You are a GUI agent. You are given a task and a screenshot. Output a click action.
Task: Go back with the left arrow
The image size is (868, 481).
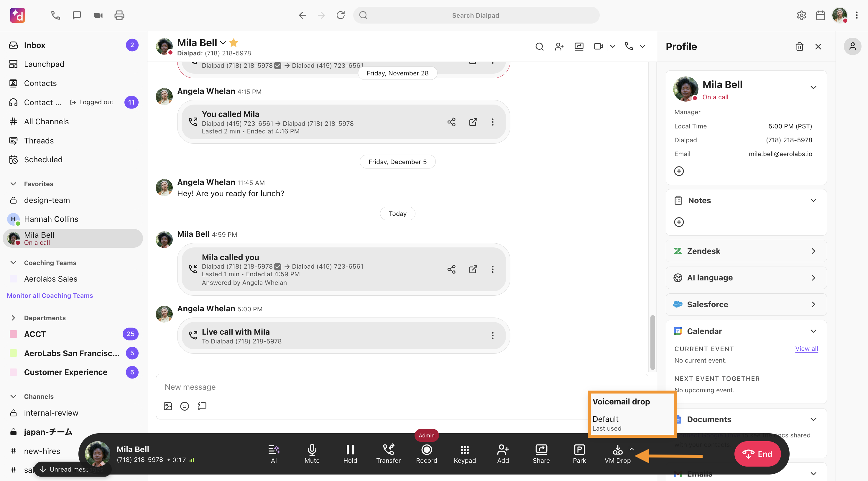click(x=302, y=15)
